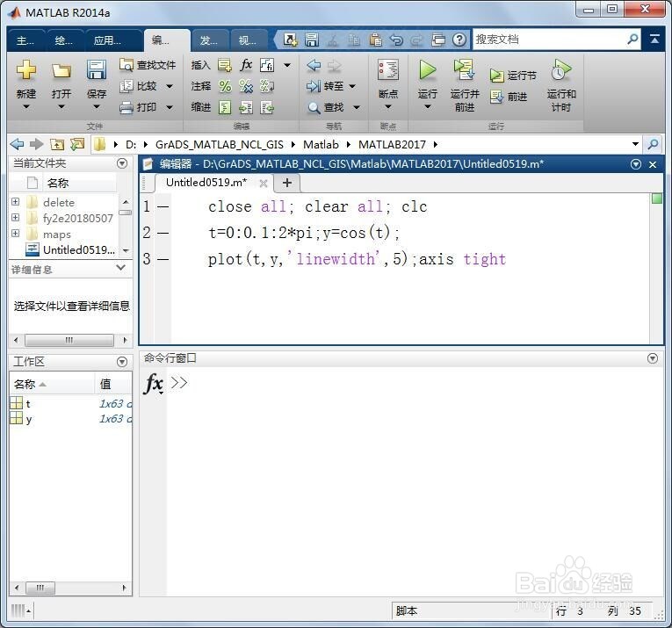Wrap comments with the third percent icon
The image size is (672, 628).
tap(267, 86)
